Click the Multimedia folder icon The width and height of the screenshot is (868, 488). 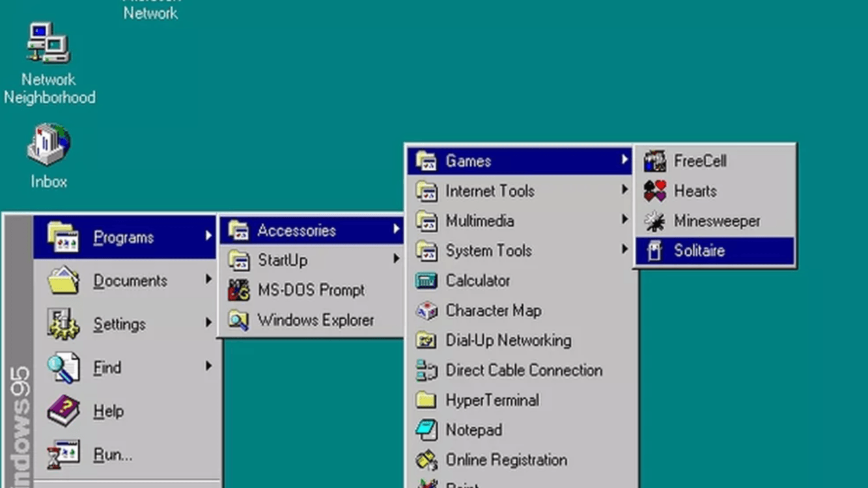click(x=427, y=221)
